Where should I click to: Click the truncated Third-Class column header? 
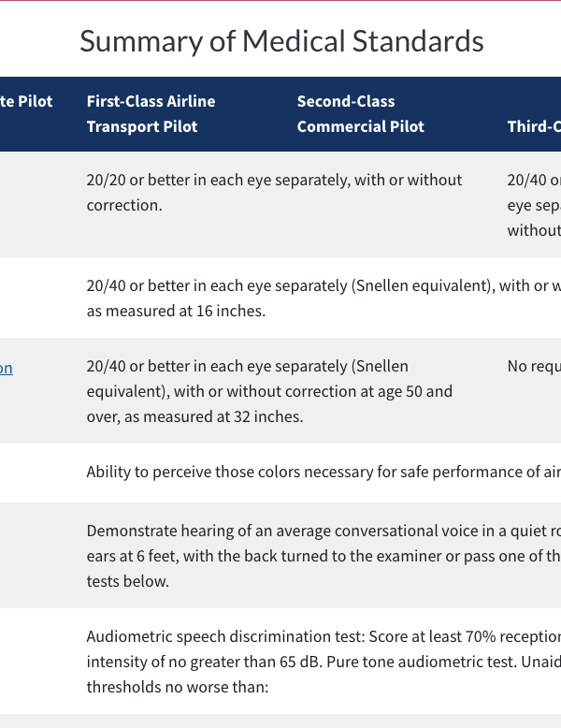pos(534,126)
